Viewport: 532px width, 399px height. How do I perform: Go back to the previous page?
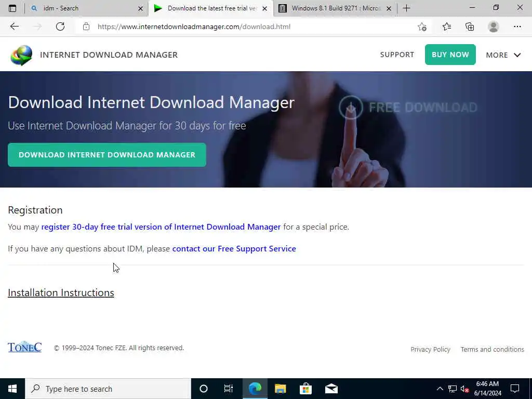tap(14, 26)
